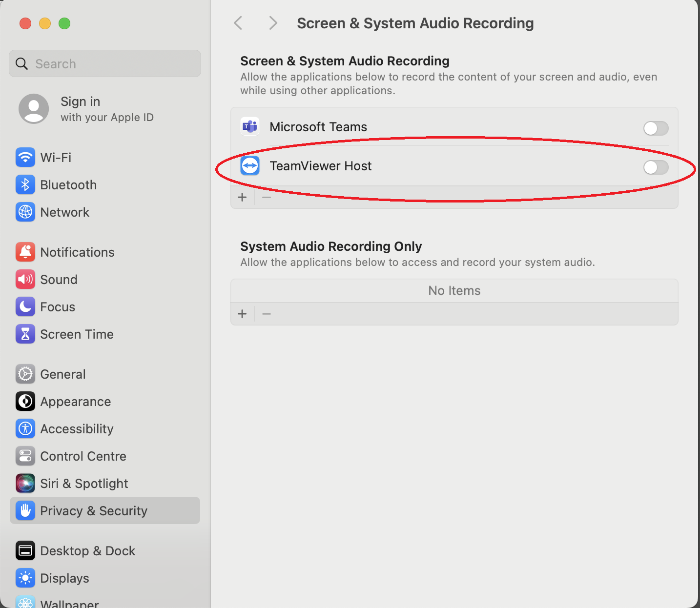Go forward using the right chevron
700x608 pixels.
point(273,23)
